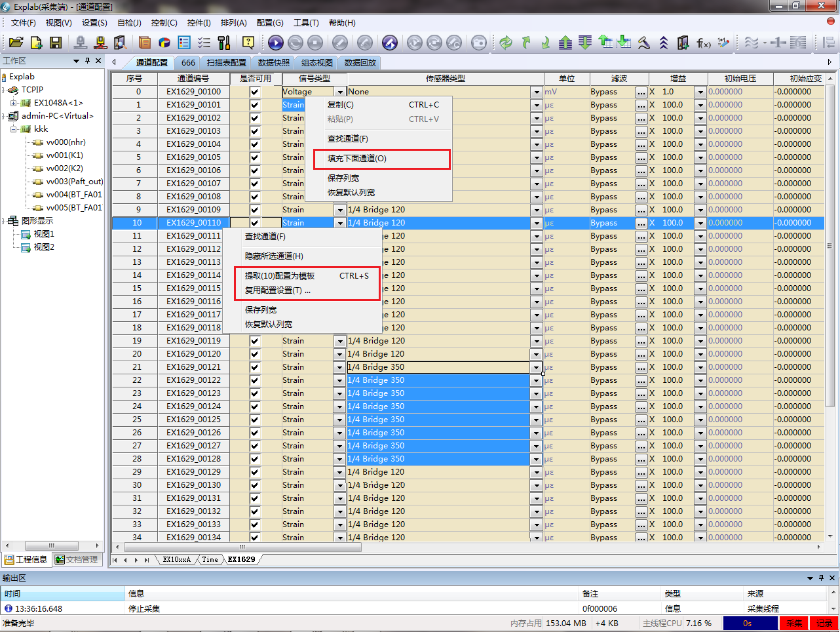This screenshot has height=632, width=840.
Task: Choose 填充下面通道(O) from the context menu
Action: click(357, 159)
